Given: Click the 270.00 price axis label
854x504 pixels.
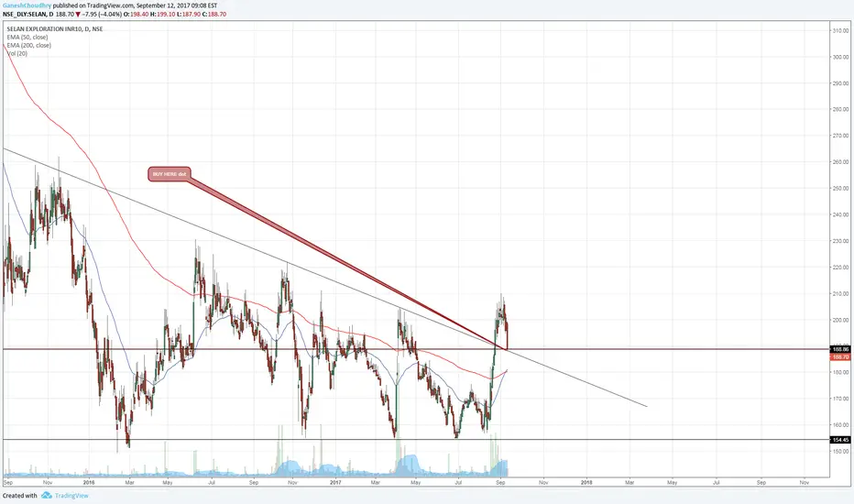Looking at the screenshot, I should pyautogui.click(x=841, y=136).
